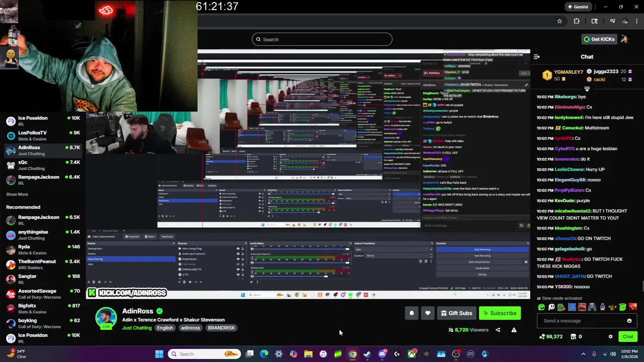Open TheBurntPeanut channel in Recommended
644x362 pixels.
[43, 264]
